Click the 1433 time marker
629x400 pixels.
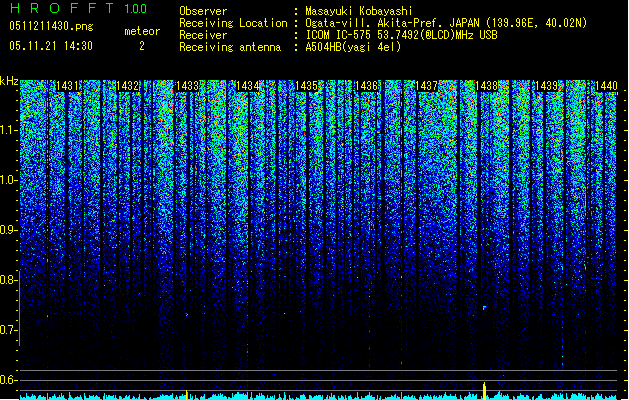click(x=187, y=86)
